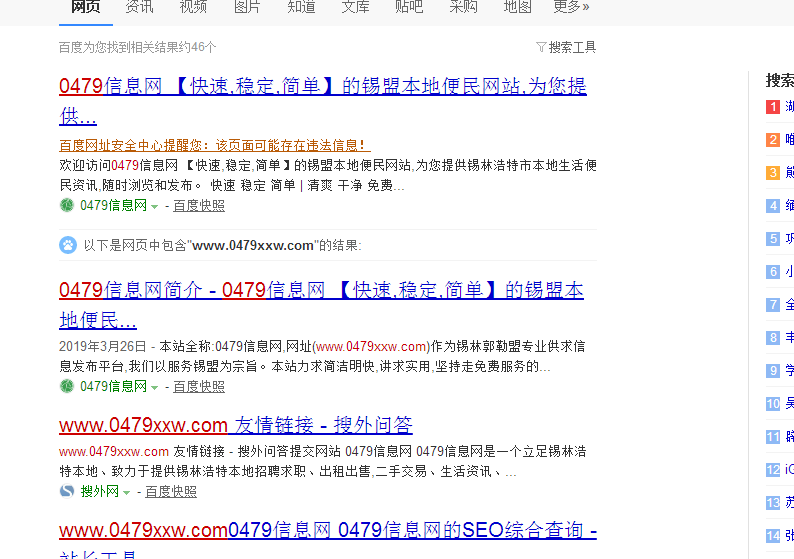Select the active 网页 tab
The image size is (794, 559).
[x=86, y=7]
